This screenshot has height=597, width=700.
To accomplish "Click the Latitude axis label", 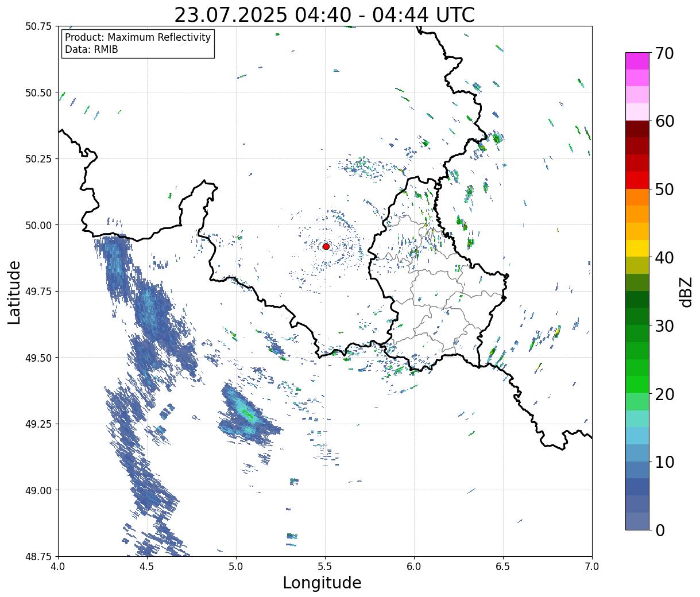I will [14, 292].
